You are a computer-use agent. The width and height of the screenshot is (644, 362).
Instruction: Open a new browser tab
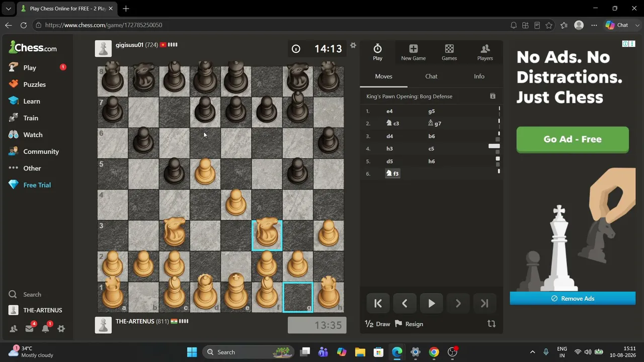[126, 9]
